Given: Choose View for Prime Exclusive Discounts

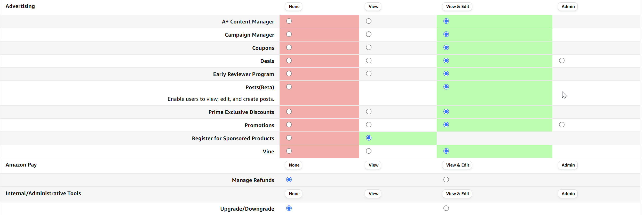Looking at the screenshot, I should (369, 112).
